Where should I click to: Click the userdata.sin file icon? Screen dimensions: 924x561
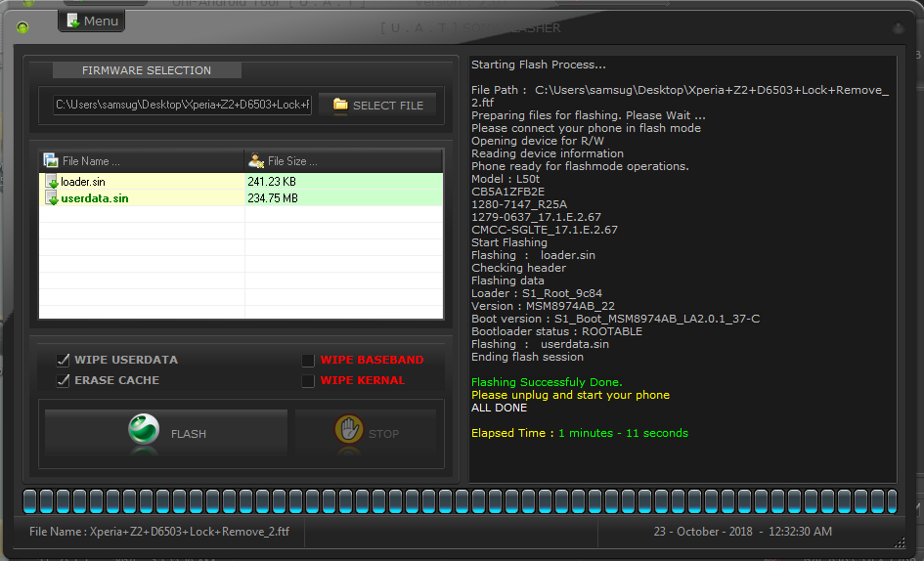point(52,198)
